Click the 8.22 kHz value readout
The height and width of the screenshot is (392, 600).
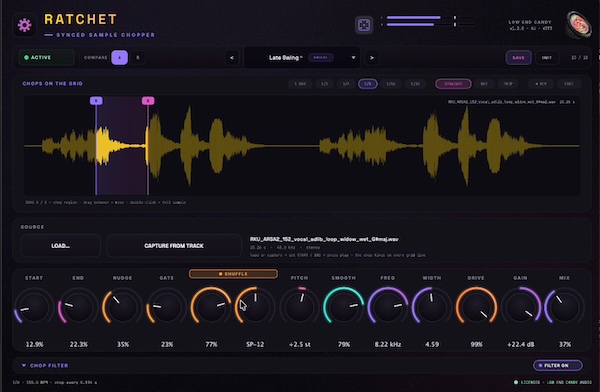(388, 345)
